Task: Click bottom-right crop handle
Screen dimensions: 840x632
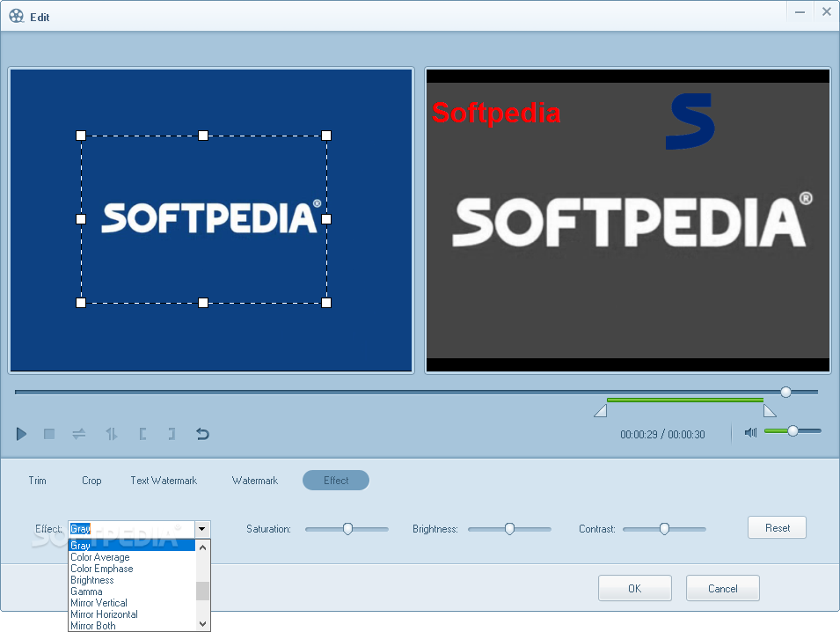Action: click(x=326, y=303)
